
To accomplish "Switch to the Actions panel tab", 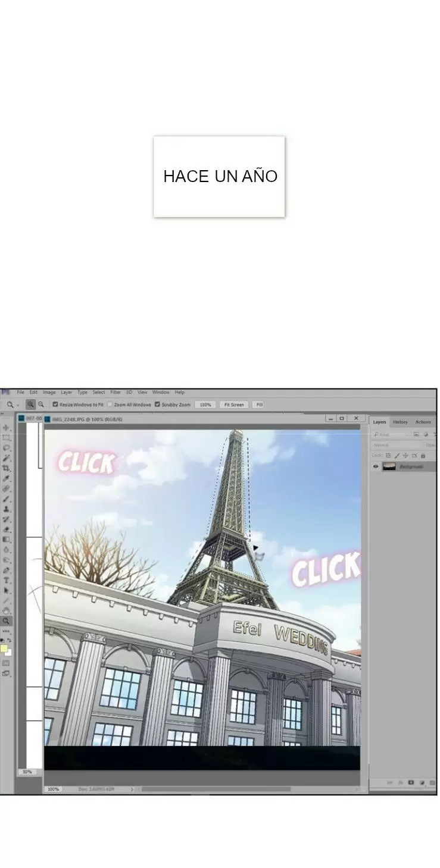I will point(423,422).
